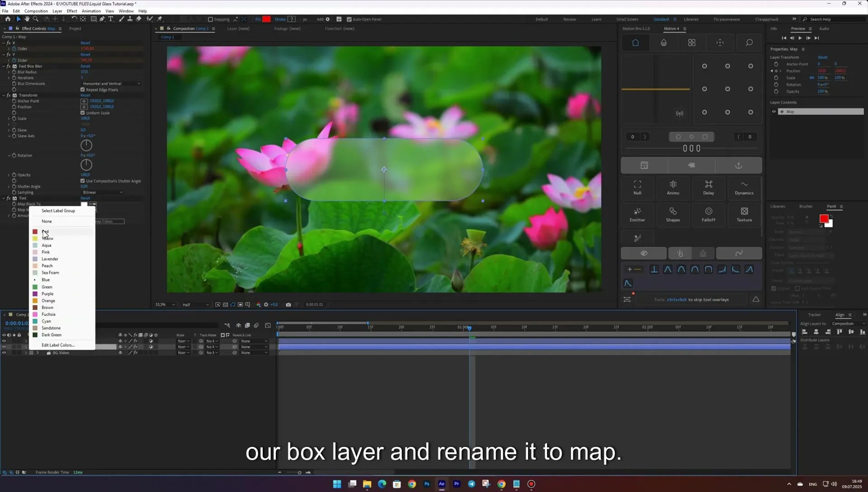The height and width of the screenshot is (492, 868).
Task: Hide the Map entry in Layer Contents
Action: tap(774, 112)
